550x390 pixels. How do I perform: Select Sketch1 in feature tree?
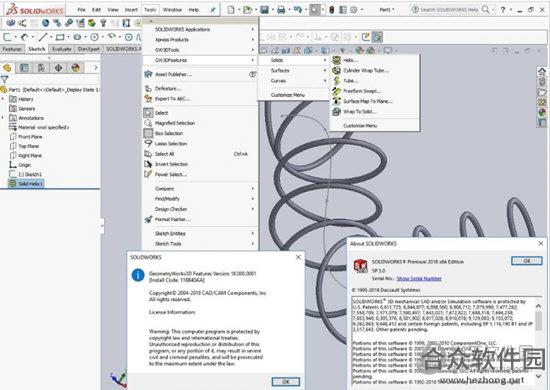[x=26, y=174]
